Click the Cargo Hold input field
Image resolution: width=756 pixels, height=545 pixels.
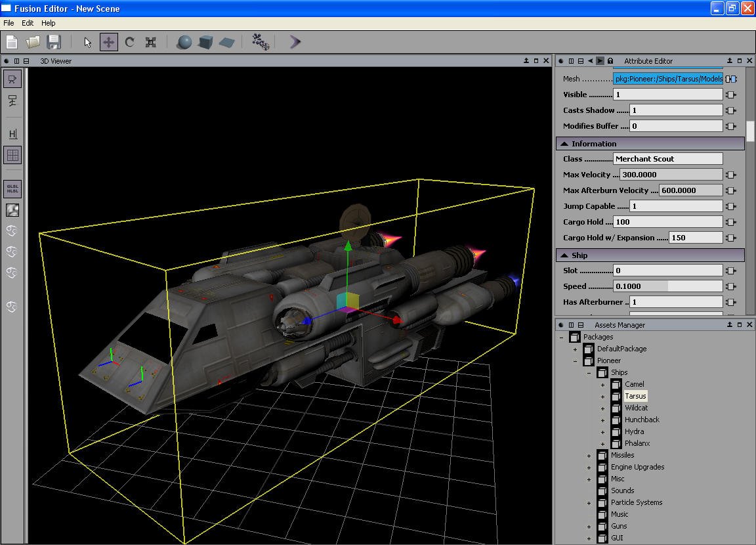click(x=667, y=222)
